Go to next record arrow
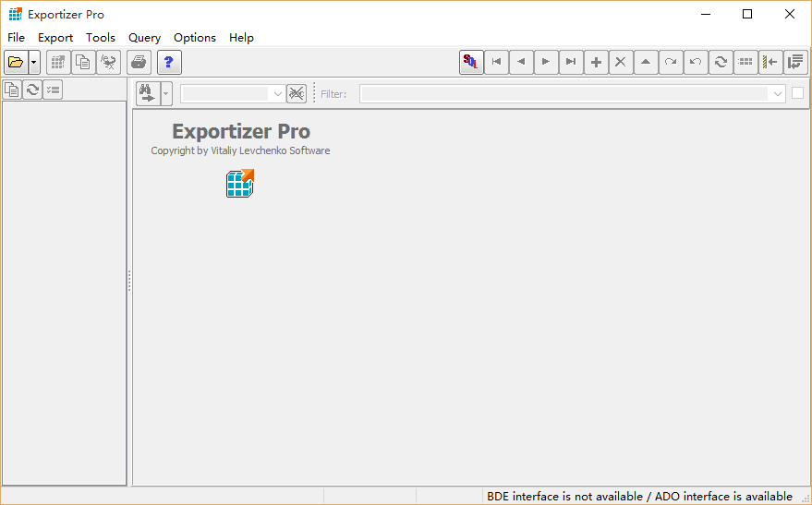The height and width of the screenshot is (505, 812). click(546, 62)
